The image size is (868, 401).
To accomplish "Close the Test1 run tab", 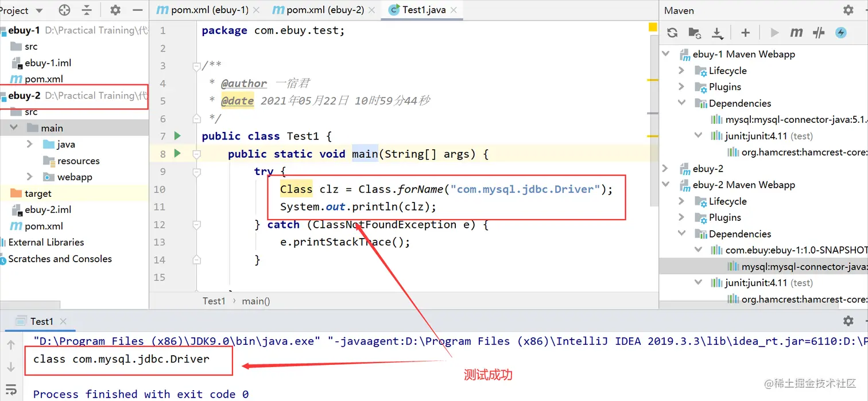I will point(63,321).
